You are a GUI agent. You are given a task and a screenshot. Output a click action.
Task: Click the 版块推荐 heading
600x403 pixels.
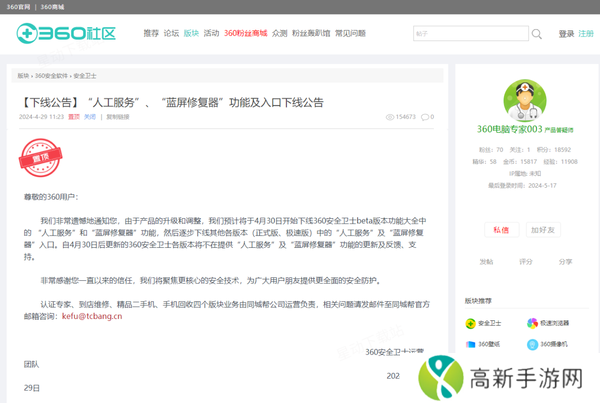click(478, 301)
